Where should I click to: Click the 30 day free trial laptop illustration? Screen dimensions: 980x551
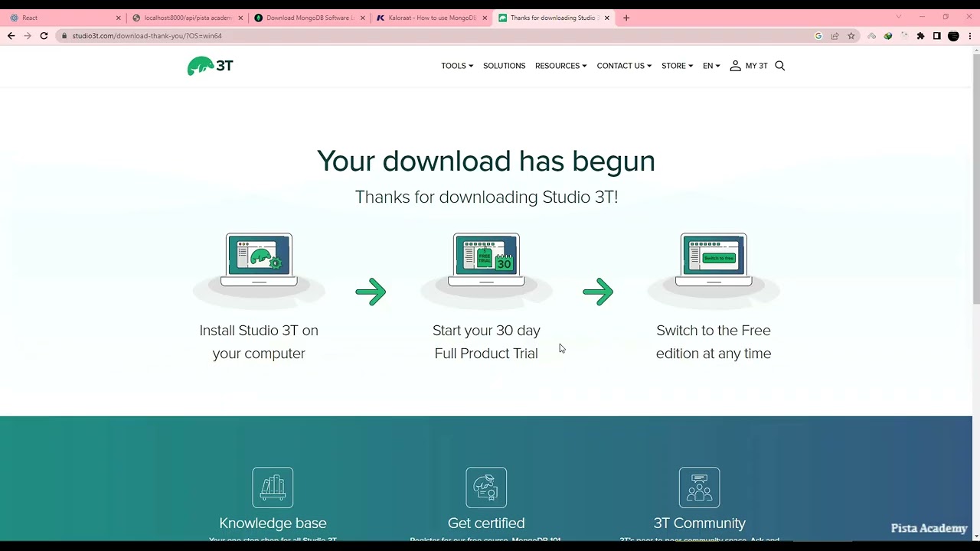[486, 260]
